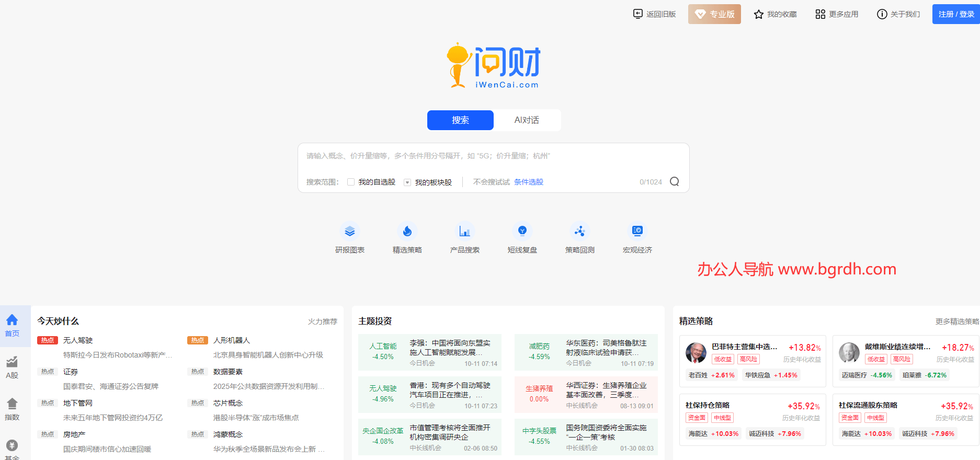Click the magnifier search icon

pos(675,181)
